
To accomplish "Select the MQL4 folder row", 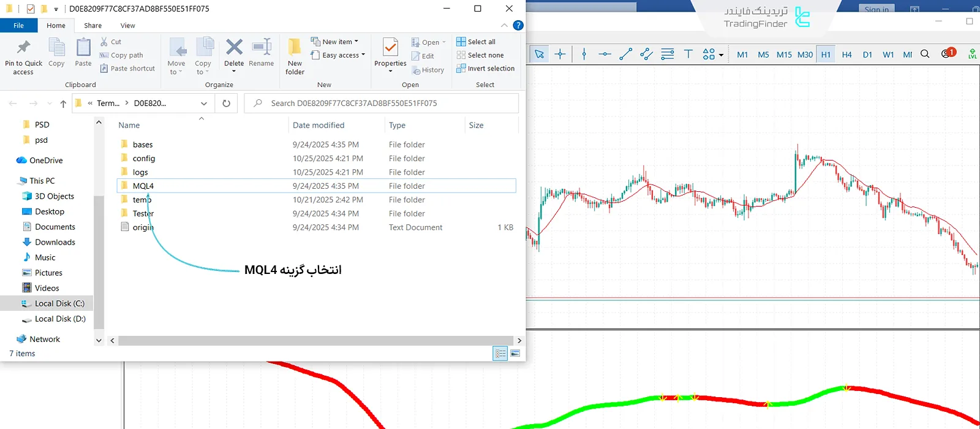I will click(x=316, y=186).
